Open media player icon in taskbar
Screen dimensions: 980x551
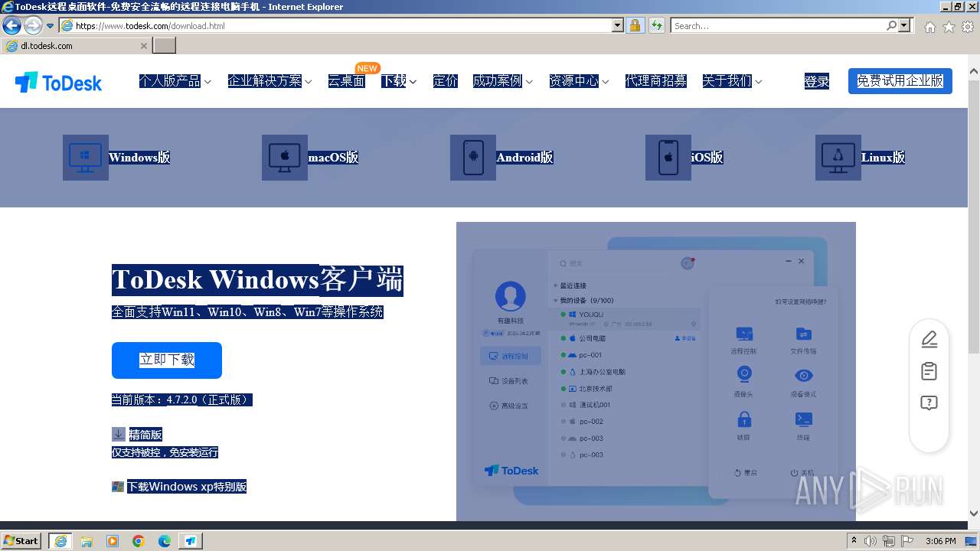click(113, 541)
